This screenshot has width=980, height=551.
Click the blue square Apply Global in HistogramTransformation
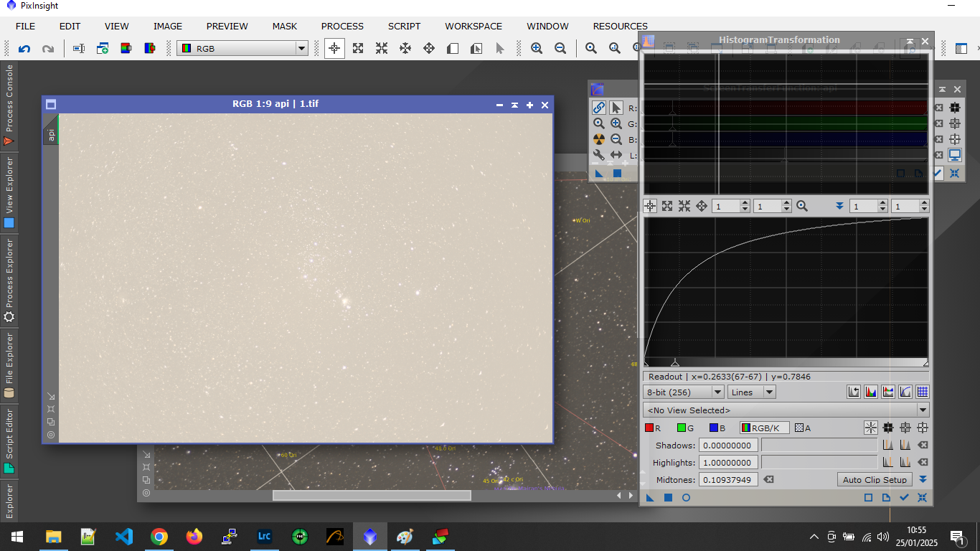click(x=668, y=497)
